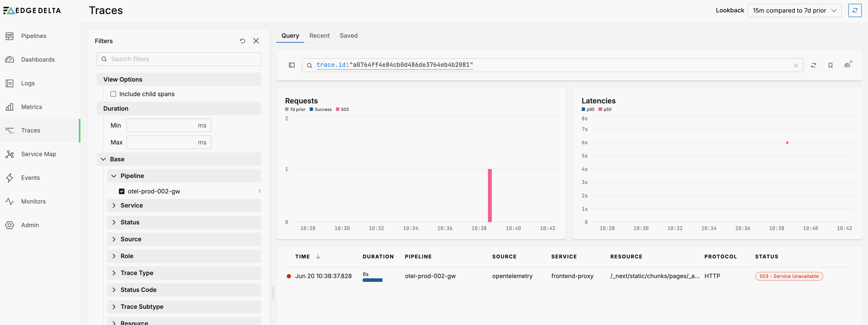Click the Resource column header
Image resolution: width=868 pixels, height=325 pixels.
tap(626, 257)
